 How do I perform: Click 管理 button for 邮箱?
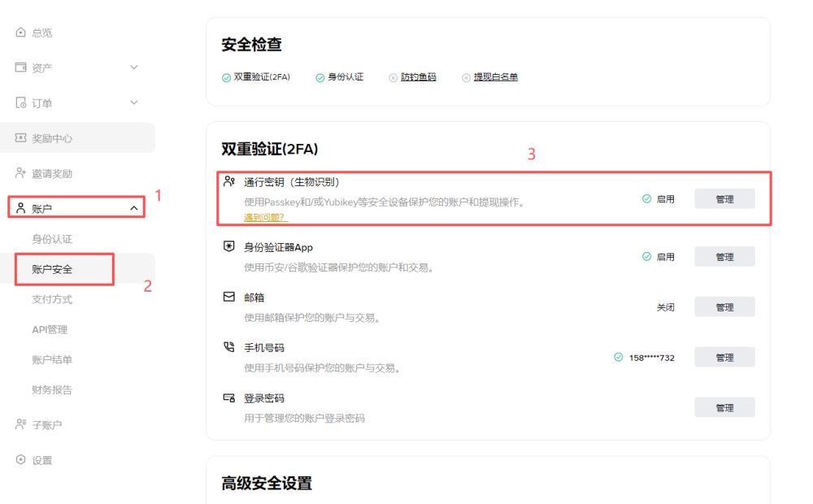[x=724, y=306]
